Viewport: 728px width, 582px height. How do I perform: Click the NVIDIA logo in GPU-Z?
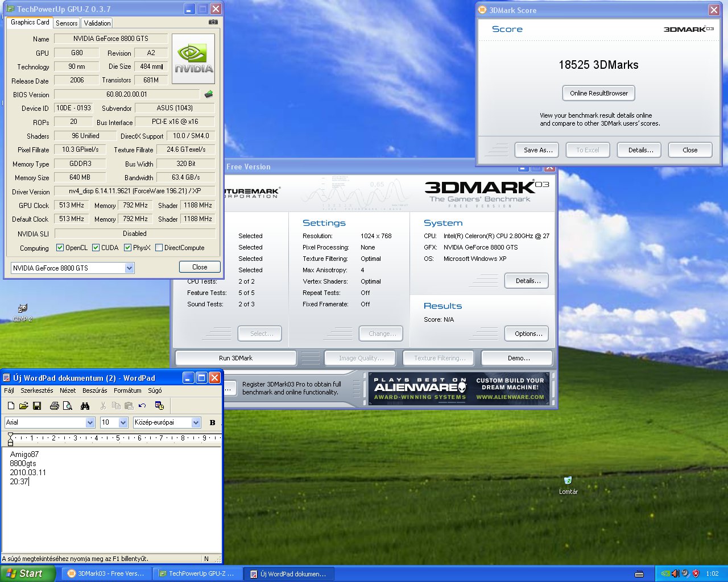coord(193,59)
